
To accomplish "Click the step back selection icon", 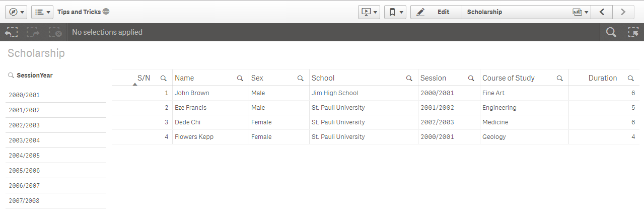I will (11, 32).
